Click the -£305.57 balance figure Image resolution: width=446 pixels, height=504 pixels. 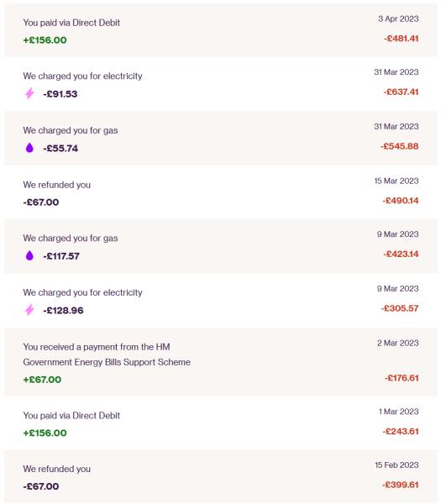tap(400, 308)
